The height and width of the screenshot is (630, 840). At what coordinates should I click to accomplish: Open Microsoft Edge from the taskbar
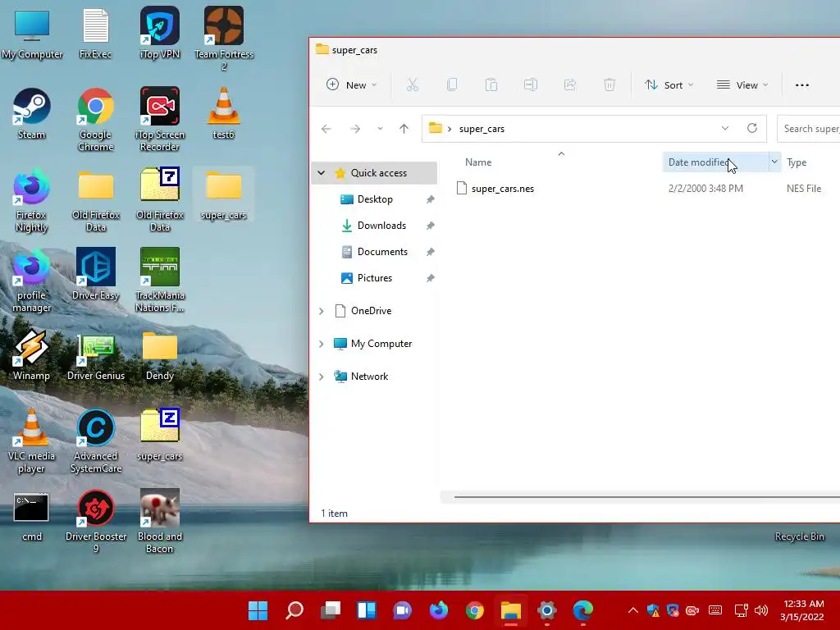click(x=583, y=610)
